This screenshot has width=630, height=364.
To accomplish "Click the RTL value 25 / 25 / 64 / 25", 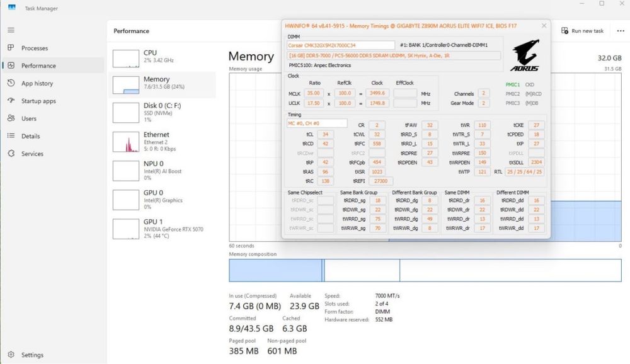I will (524, 172).
